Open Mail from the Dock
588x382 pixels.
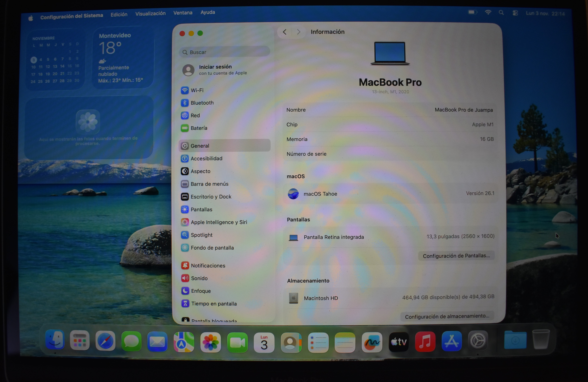pyautogui.click(x=157, y=341)
